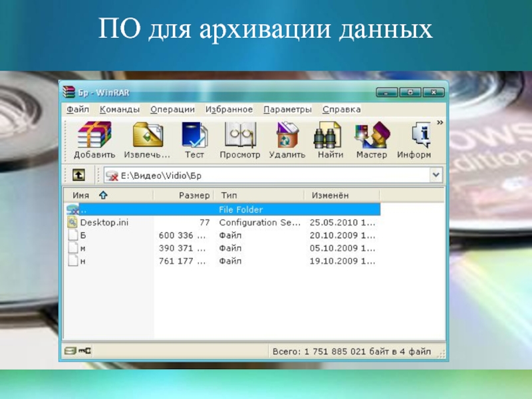Click the drive icon in status bar
Screen dimensions: 532x399
[x=69, y=350]
